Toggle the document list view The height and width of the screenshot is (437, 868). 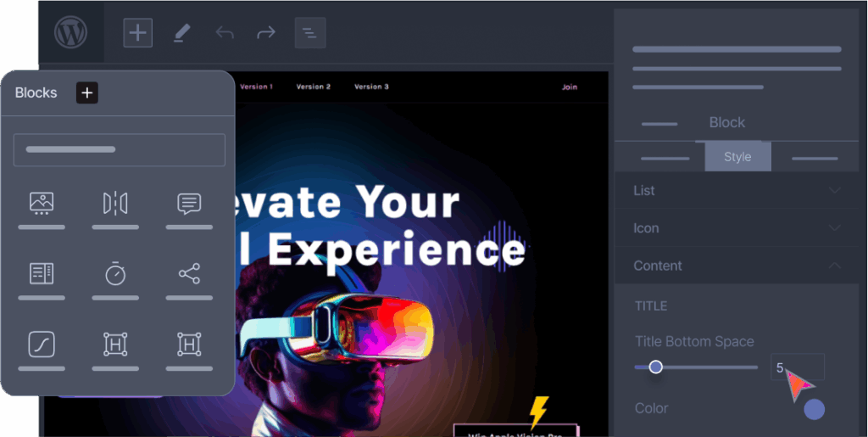(x=310, y=33)
